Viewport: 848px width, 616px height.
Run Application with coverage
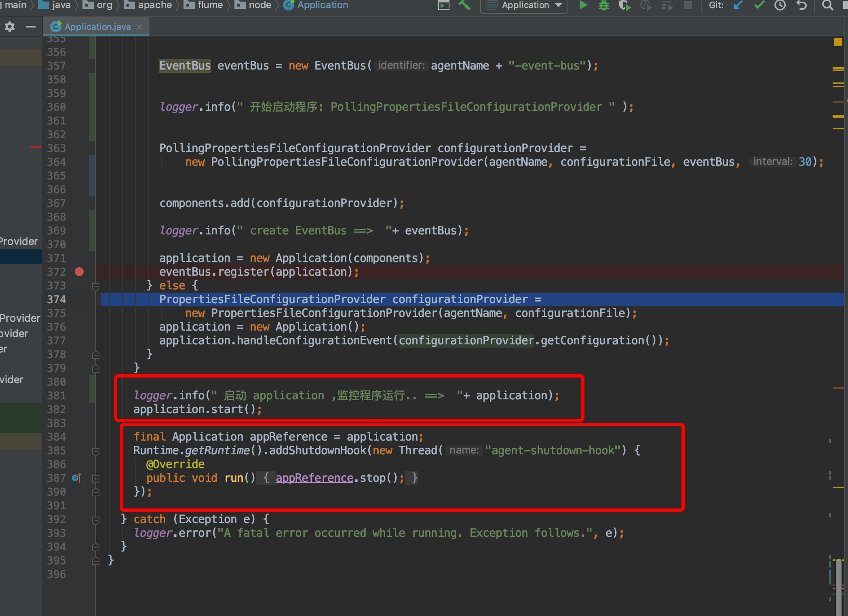[625, 6]
